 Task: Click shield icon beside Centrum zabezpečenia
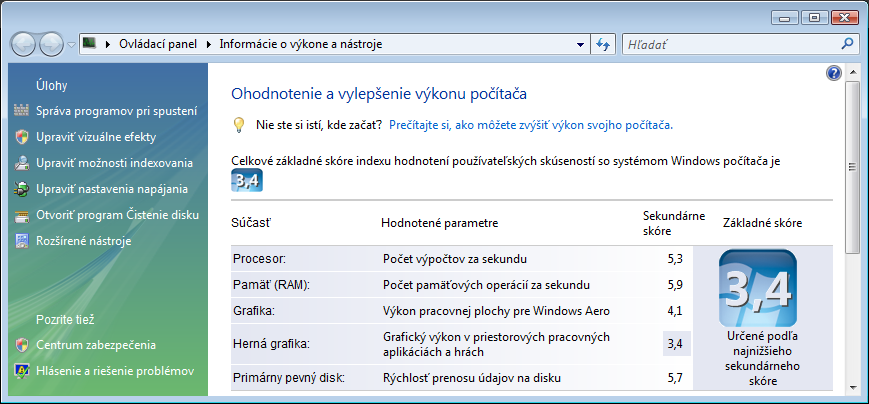(x=22, y=345)
